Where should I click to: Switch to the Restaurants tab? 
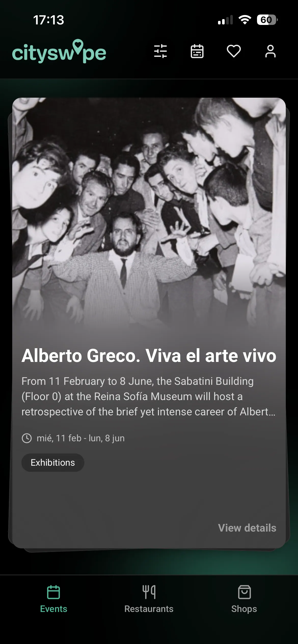tap(149, 609)
